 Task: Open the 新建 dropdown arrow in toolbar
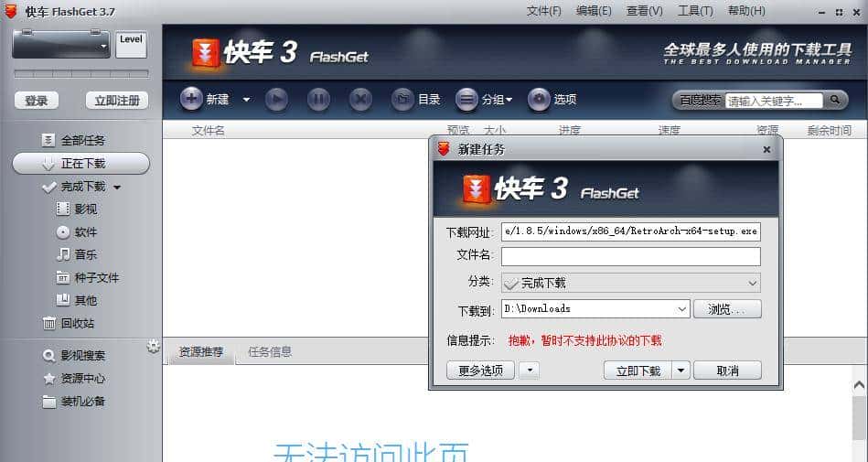246,100
